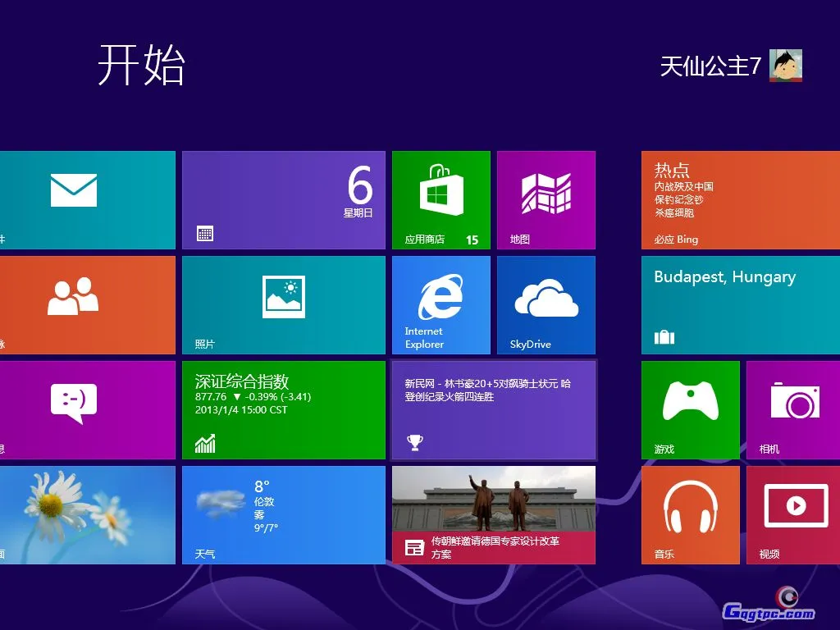Image resolution: width=840 pixels, height=630 pixels.
Task: Open the Mail tile
Action: (86, 199)
